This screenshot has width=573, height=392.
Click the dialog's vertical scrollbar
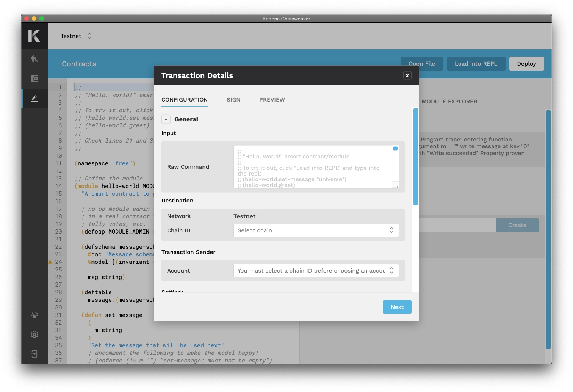pyautogui.click(x=416, y=157)
